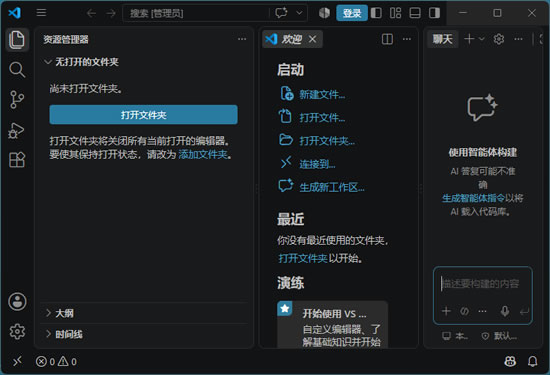Open the 本... session target dropdown
The width and height of the screenshot is (550, 375).
[x=455, y=336]
